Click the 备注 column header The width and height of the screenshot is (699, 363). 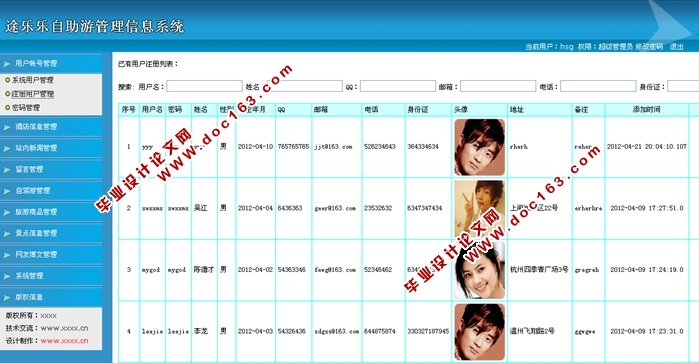(581, 110)
